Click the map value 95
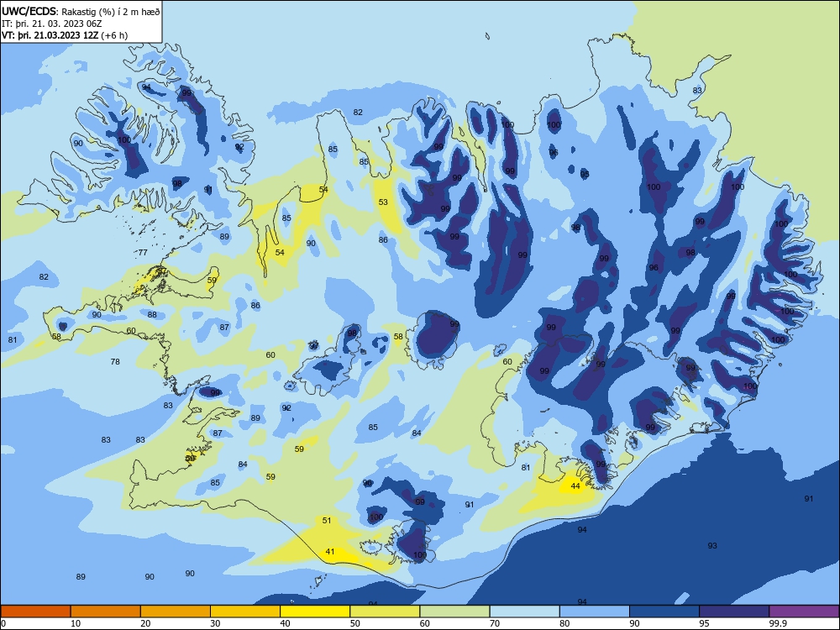The image size is (840, 630). tap(585, 174)
